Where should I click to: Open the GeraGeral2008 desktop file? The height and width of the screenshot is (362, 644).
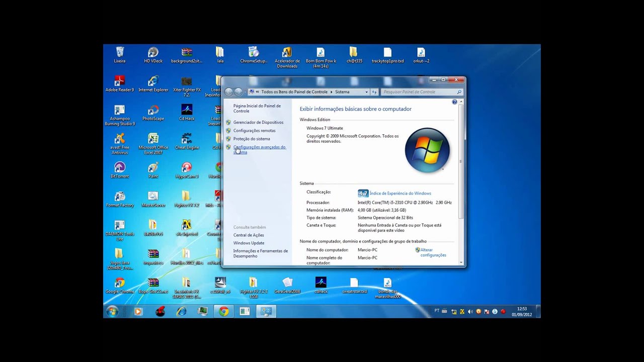click(x=287, y=286)
